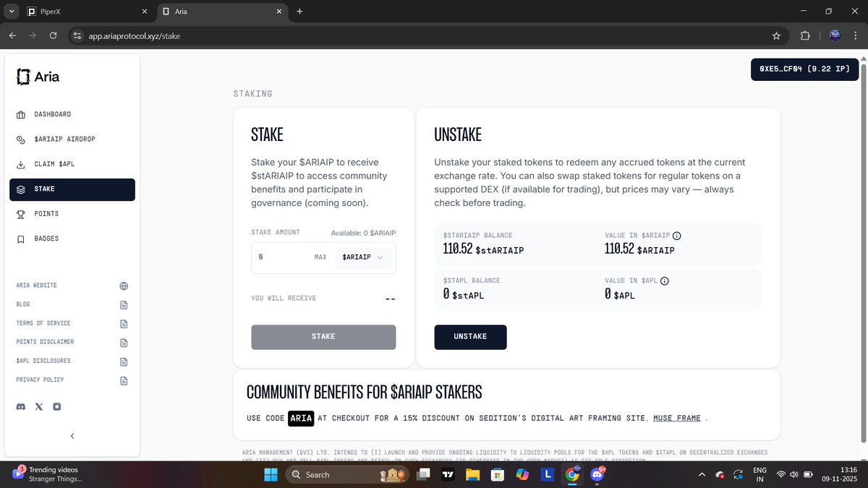Click the document icon beside Blog
This screenshot has height=488, width=868.
coord(124,304)
